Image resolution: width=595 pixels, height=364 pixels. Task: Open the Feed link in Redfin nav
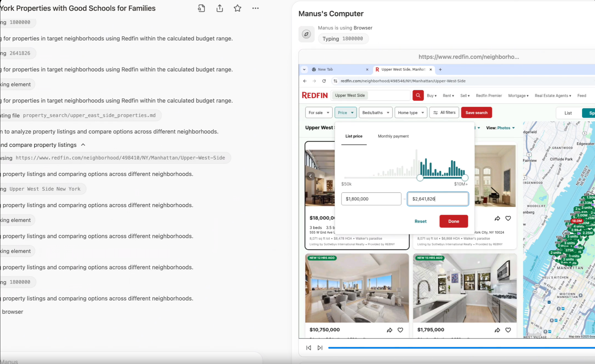pos(581,96)
